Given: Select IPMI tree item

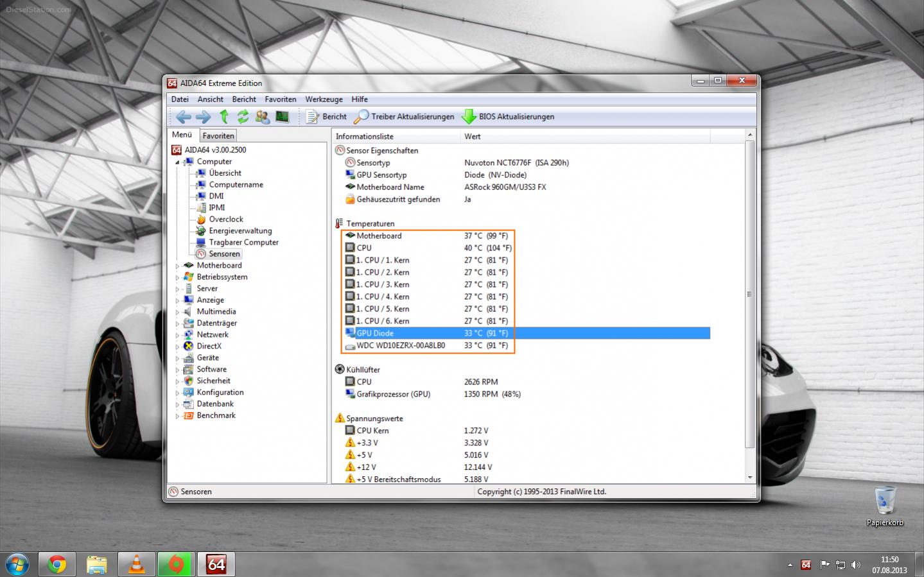Looking at the screenshot, I should click(217, 208).
